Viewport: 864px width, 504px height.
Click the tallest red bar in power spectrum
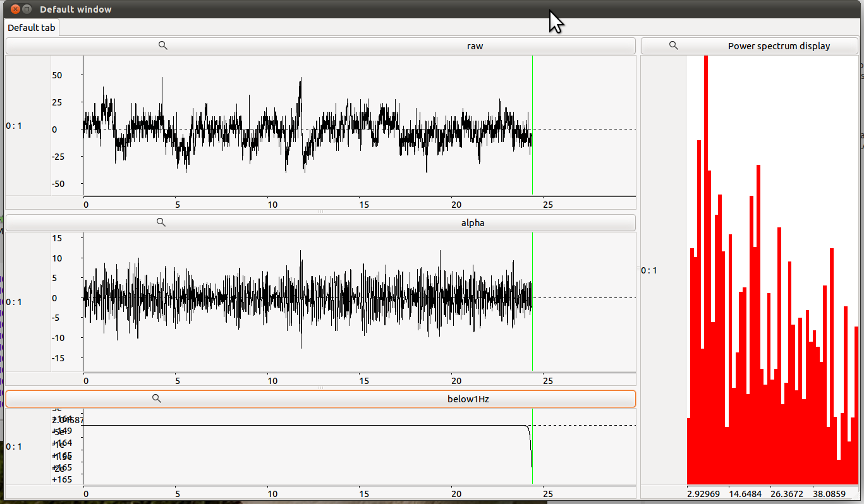tap(706, 270)
